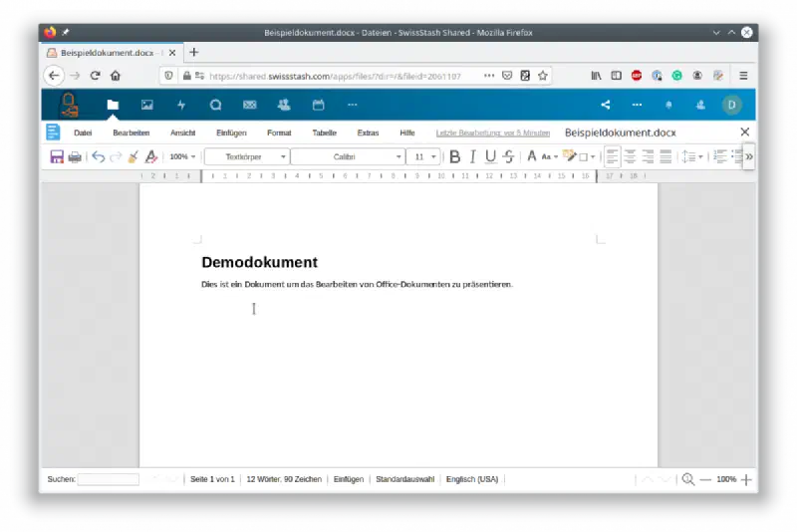This screenshot has height=532, width=797.
Task: Toggle strikethrough formatting
Action: click(x=508, y=156)
